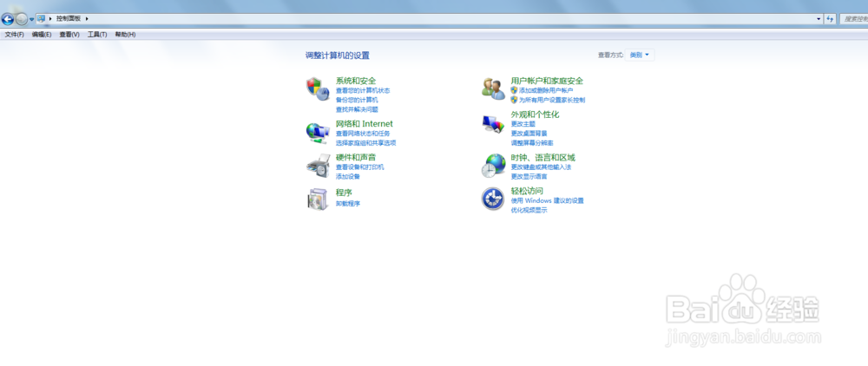The width and height of the screenshot is (868, 366).
Task: Open the 用户帐户和家庭安全 heading
Action: (547, 81)
